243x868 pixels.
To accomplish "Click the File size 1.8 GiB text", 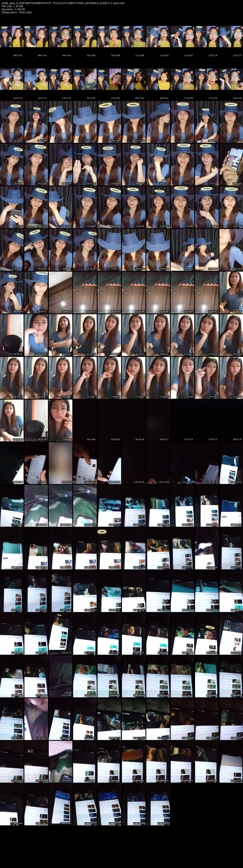I will click(12, 6).
